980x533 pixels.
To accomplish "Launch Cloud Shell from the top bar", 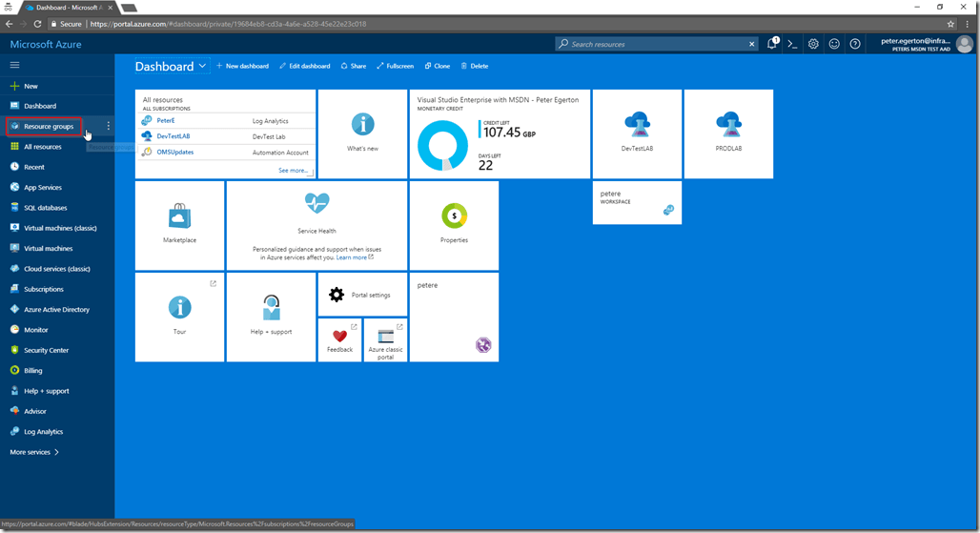I will tap(792, 44).
